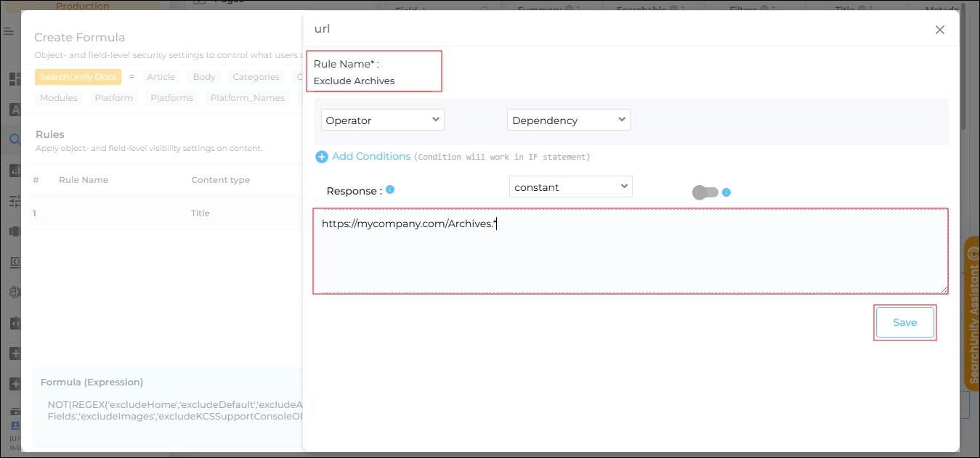
Task: Open the SearchUnify Assistant side tab
Action: (x=971, y=312)
